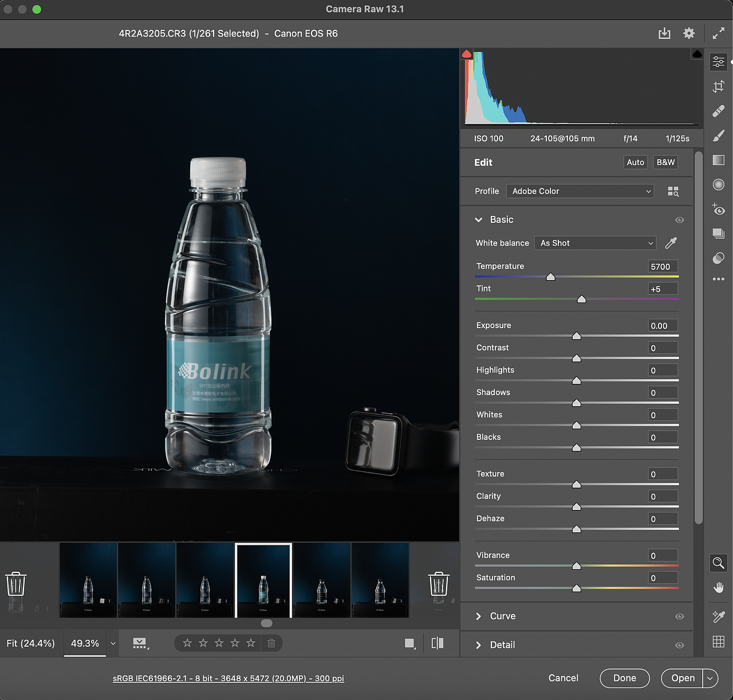Toggle full screen mode

(718, 33)
